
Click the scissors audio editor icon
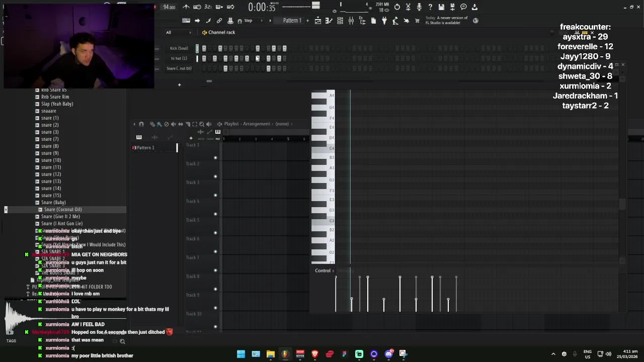[x=408, y=7]
